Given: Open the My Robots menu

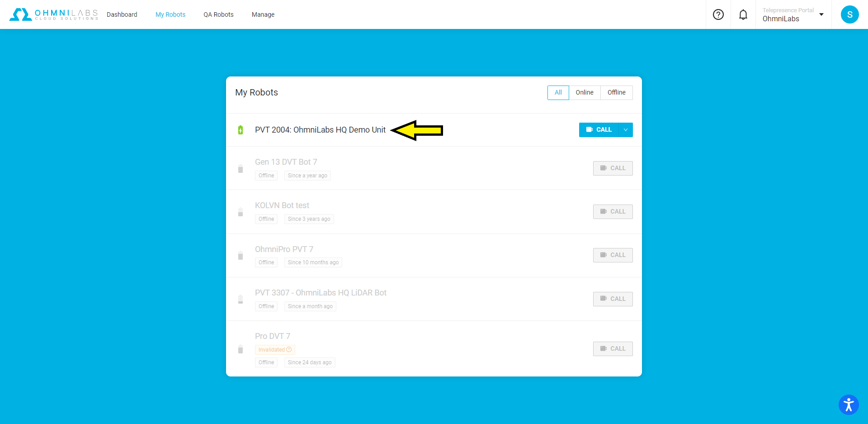Looking at the screenshot, I should (x=170, y=14).
